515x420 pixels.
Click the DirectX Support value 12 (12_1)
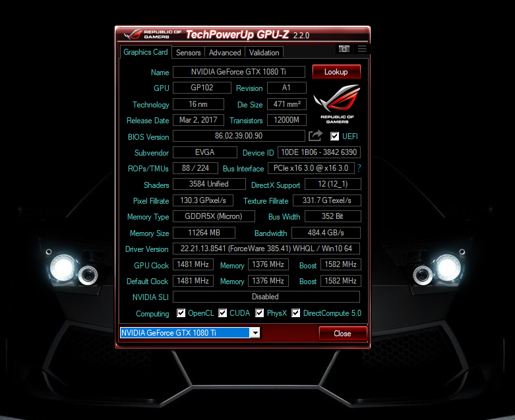(333, 184)
